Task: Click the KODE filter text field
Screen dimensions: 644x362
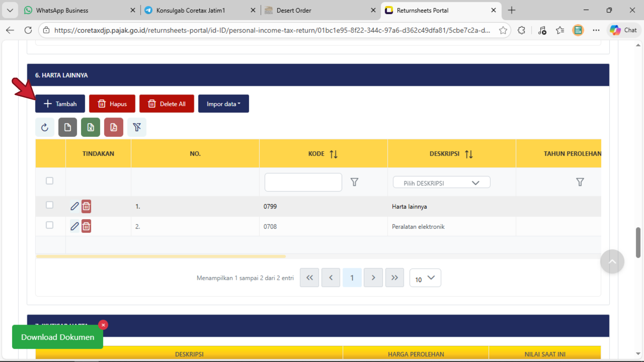Action: tap(303, 182)
